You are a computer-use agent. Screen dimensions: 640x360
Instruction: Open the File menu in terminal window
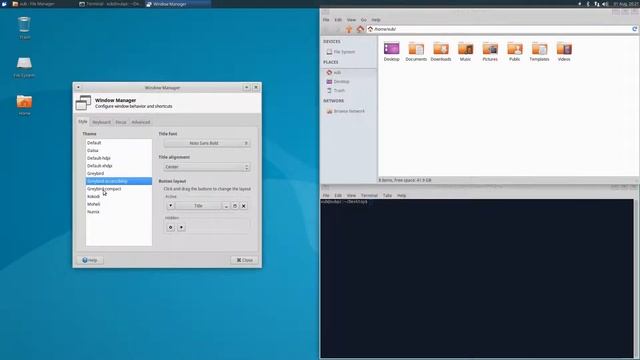pos(326,196)
